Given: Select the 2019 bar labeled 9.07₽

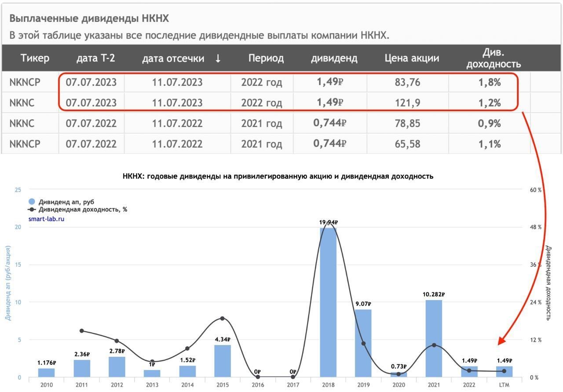Looking at the screenshot, I should pos(363,343).
